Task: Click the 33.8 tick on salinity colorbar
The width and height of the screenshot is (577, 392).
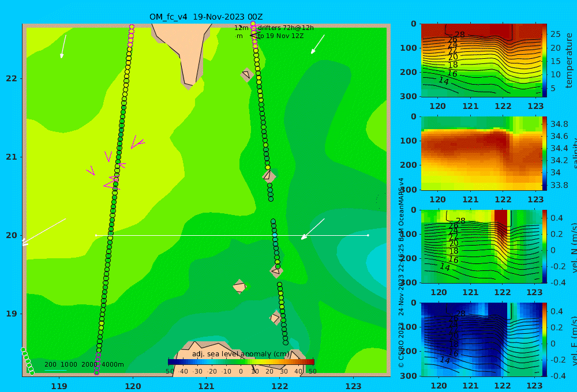Action: 559,185
